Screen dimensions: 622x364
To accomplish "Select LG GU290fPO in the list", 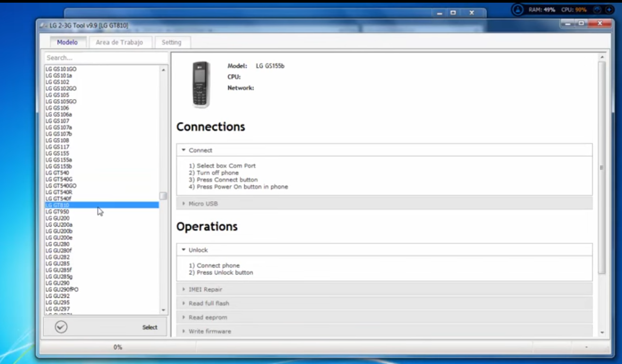I will (x=102, y=289).
